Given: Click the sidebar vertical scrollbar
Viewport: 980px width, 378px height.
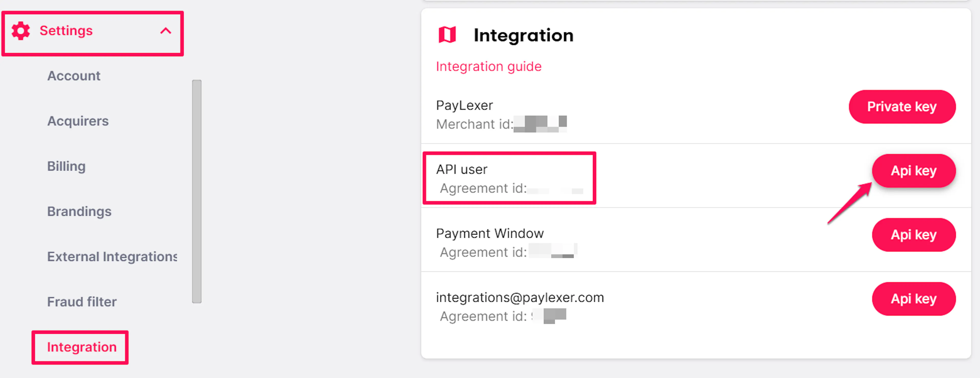Looking at the screenshot, I should [x=197, y=191].
